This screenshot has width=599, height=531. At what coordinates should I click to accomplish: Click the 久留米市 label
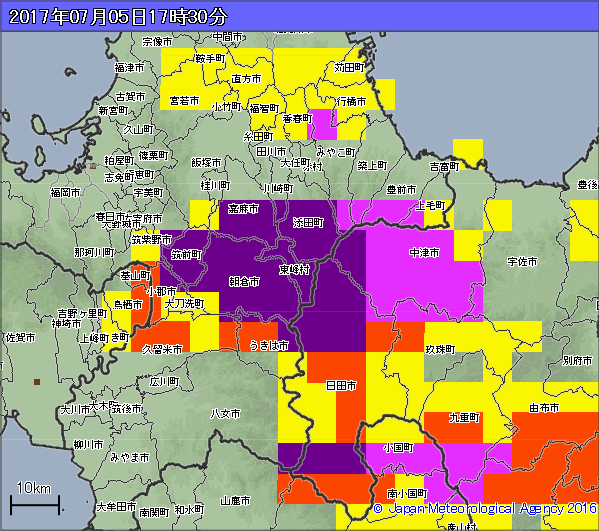pyautogui.click(x=162, y=350)
